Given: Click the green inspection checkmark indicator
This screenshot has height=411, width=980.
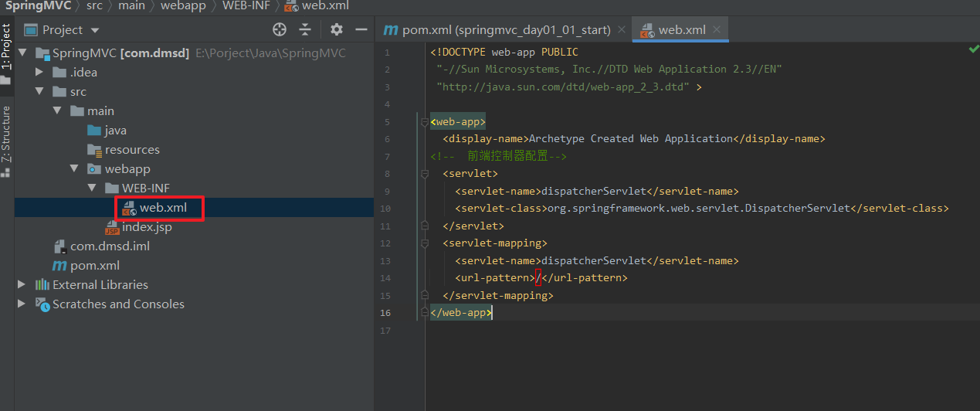Looking at the screenshot, I should pos(973,49).
